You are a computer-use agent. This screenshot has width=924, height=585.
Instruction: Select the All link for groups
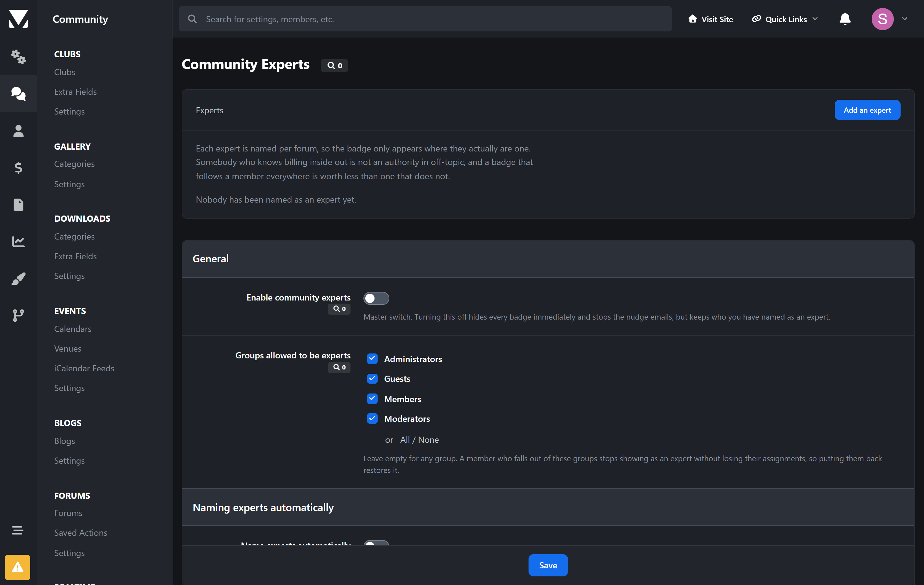point(405,440)
